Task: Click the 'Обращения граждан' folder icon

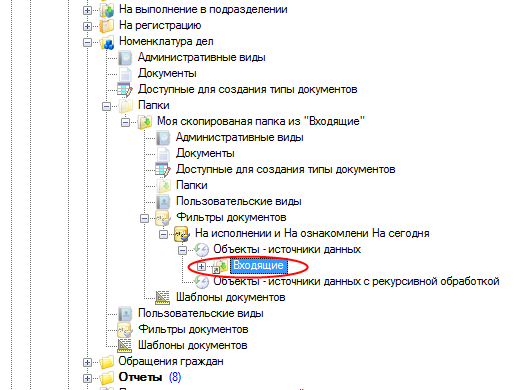Action: coord(107,362)
